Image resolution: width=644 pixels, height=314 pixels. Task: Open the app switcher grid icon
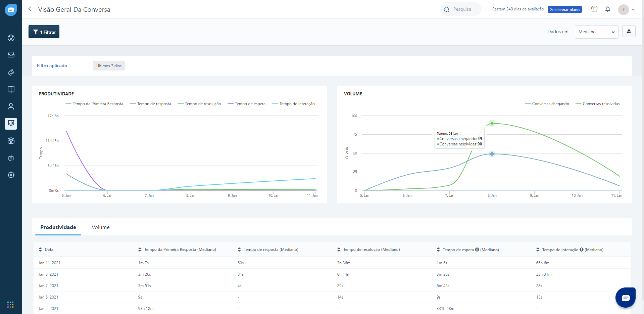coord(10,304)
